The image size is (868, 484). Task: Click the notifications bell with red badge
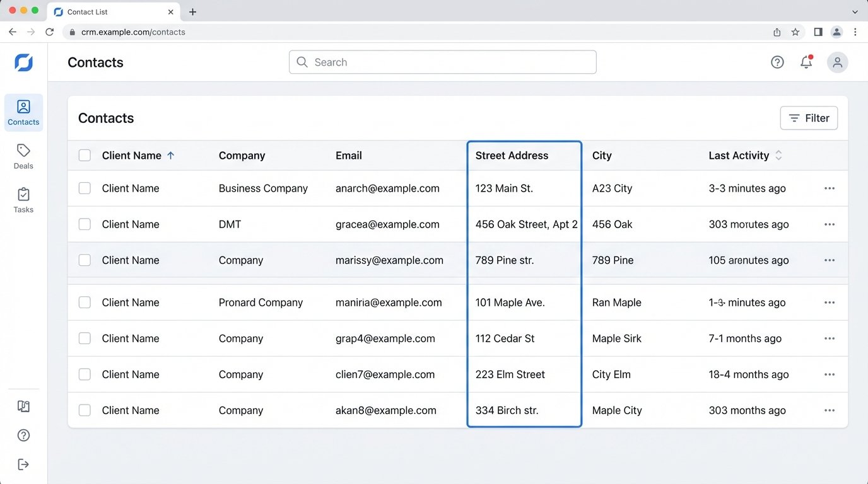click(x=806, y=62)
